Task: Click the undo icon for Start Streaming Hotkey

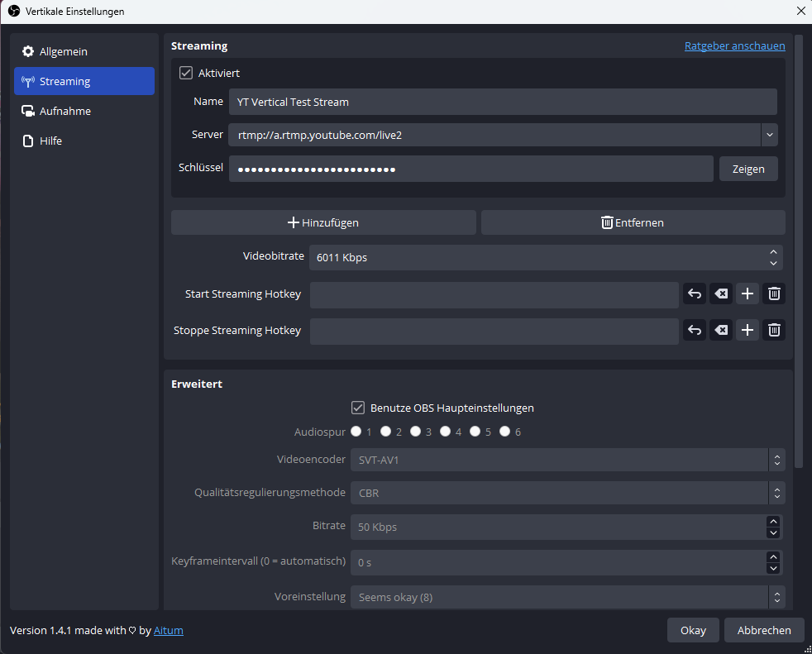Action: tap(695, 294)
